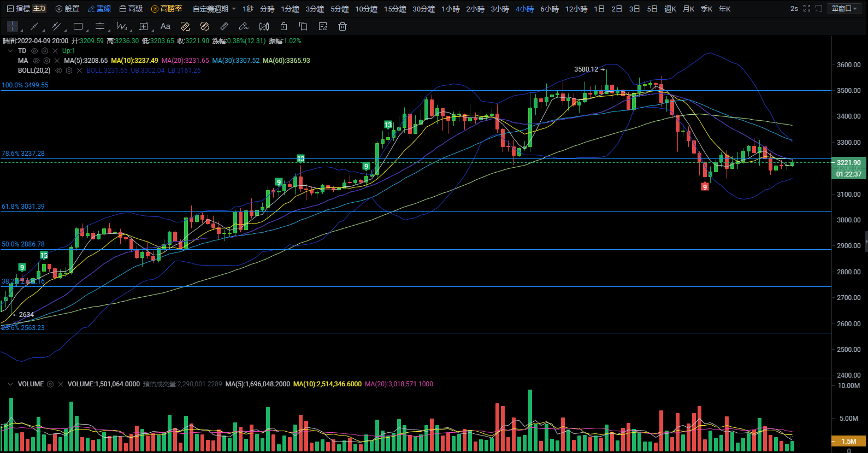This screenshot has height=453, width=868.
Task: Expand rectangle tool options arrow
Action: click(x=86, y=30)
